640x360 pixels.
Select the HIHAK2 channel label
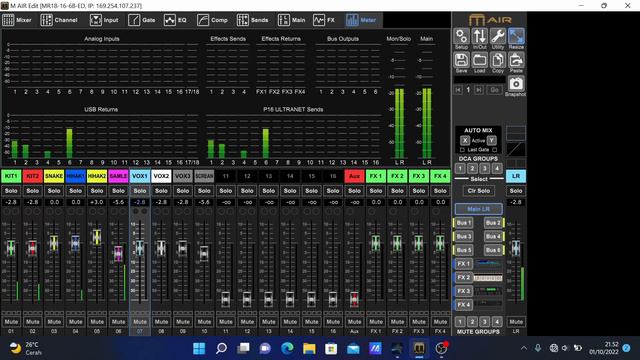97,176
